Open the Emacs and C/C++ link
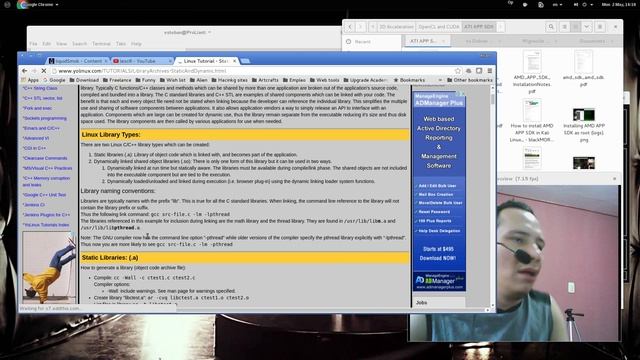The image size is (640, 360). pos(41,128)
